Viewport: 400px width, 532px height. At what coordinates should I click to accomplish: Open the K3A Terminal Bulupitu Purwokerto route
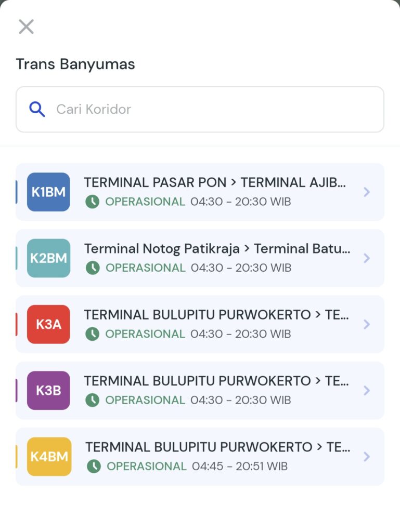pos(216,315)
